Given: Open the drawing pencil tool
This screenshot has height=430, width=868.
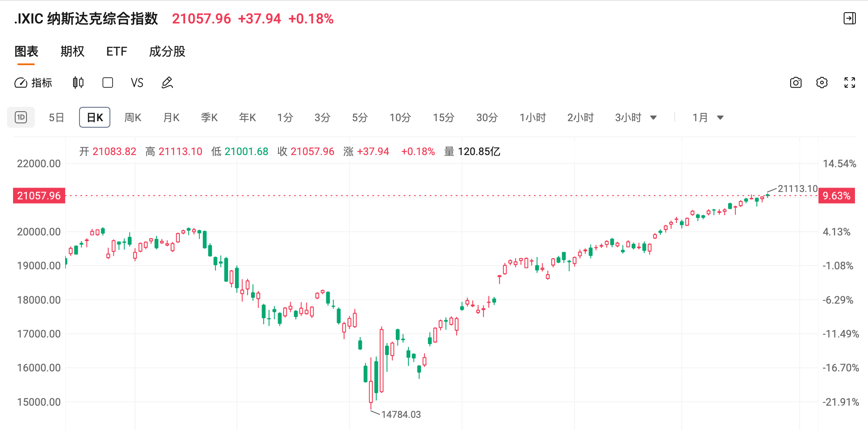Looking at the screenshot, I should tap(167, 83).
